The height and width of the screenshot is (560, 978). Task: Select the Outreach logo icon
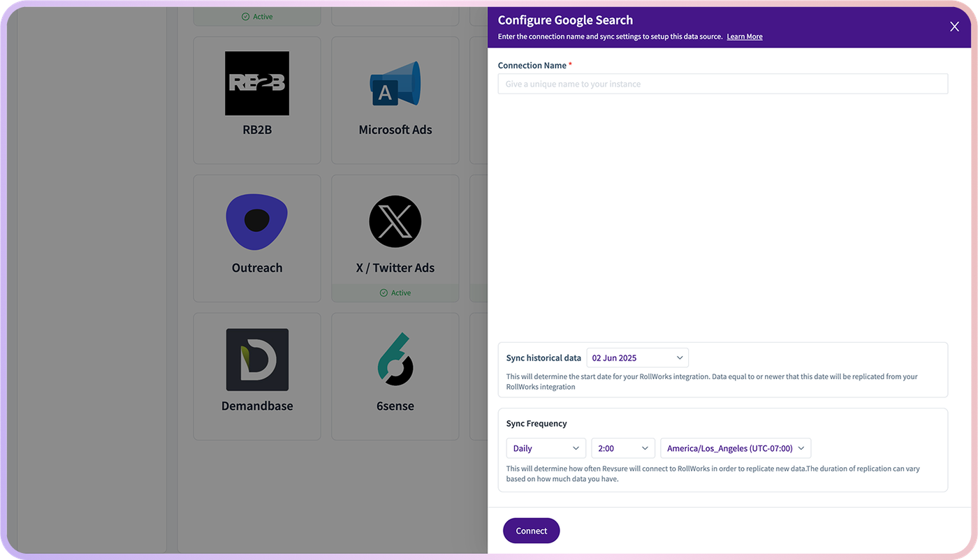pyautogui.click(x=257, y=221)
